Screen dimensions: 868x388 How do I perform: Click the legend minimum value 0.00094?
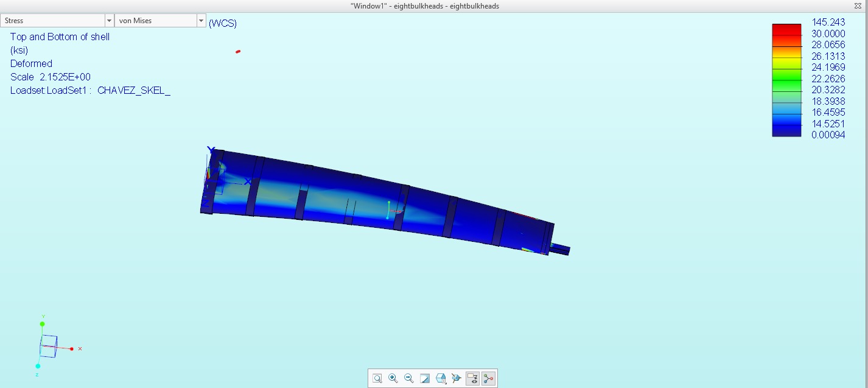coord(828,135)
